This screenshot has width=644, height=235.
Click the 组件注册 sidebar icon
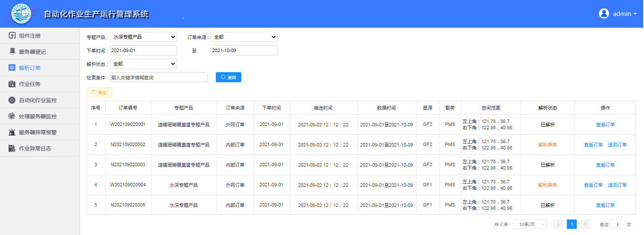(12, 36)
